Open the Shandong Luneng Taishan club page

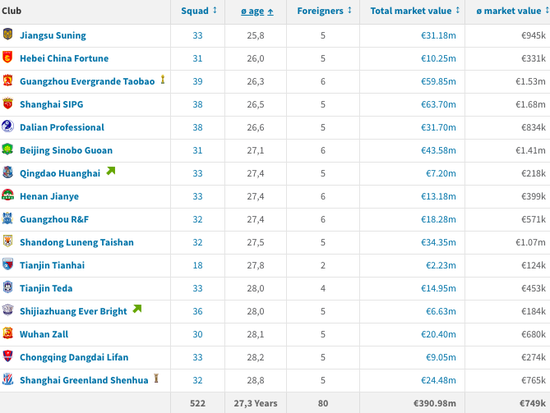coord(77,242)
